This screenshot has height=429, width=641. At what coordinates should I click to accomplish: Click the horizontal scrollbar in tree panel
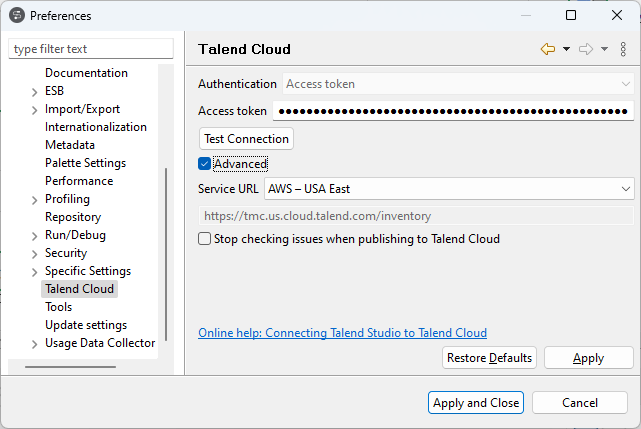[x=70, y=367]
